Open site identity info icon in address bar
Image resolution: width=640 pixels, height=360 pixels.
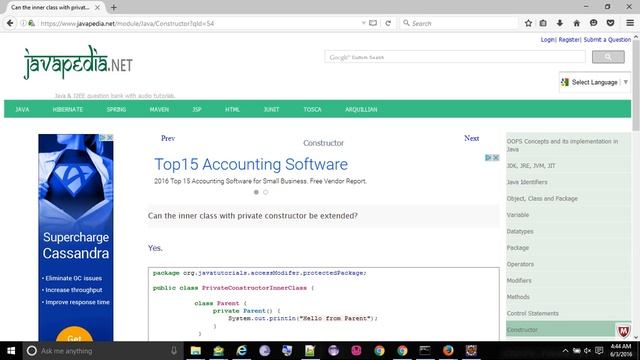[x=23, y=23]
